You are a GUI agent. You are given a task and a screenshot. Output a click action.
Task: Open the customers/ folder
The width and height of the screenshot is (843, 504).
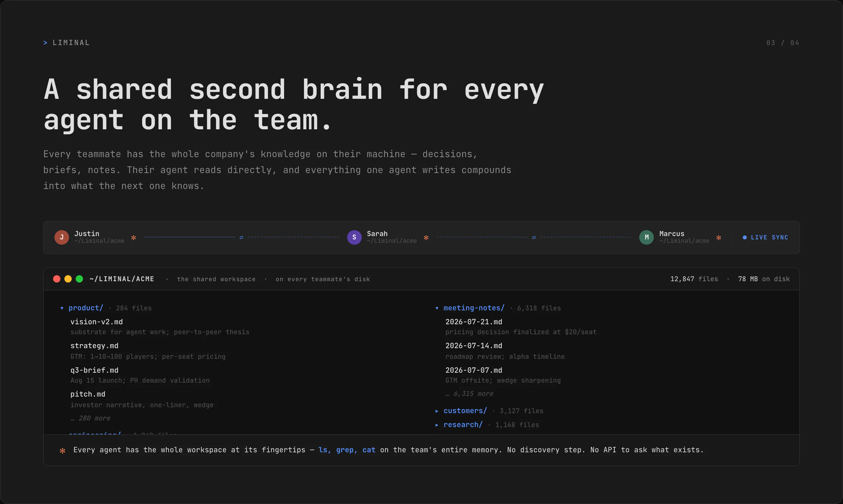click(x=465, y=411)
